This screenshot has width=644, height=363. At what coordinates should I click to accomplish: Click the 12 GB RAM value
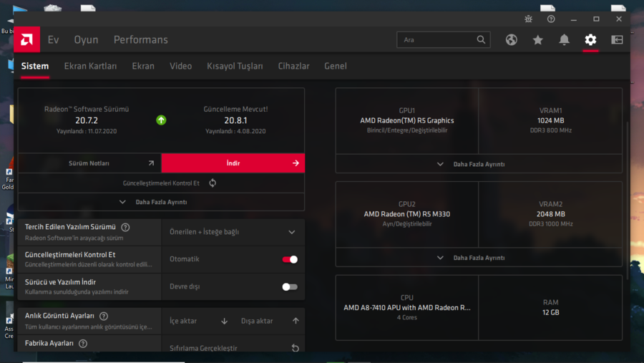click(x=550, y=312)
